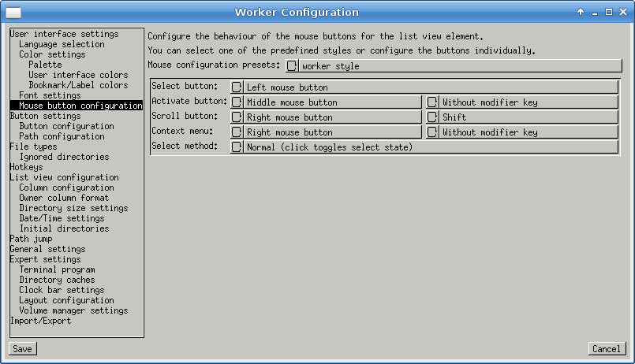Viewport: 635px width, 364px height.
Task: Select Hotkeys in the sidebar
Action: tap(26, 167)
